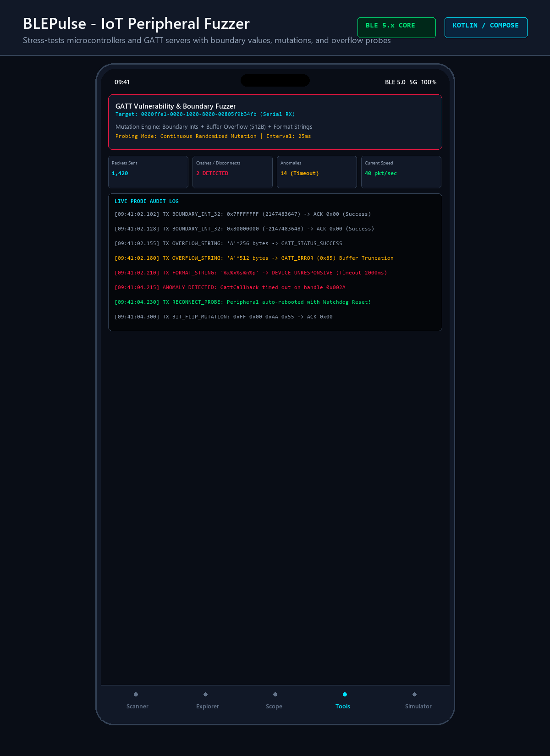The image size is (550, 756).
Task: Select log entry 'A'*256 bytes overflow
Action: pos(228,243)
